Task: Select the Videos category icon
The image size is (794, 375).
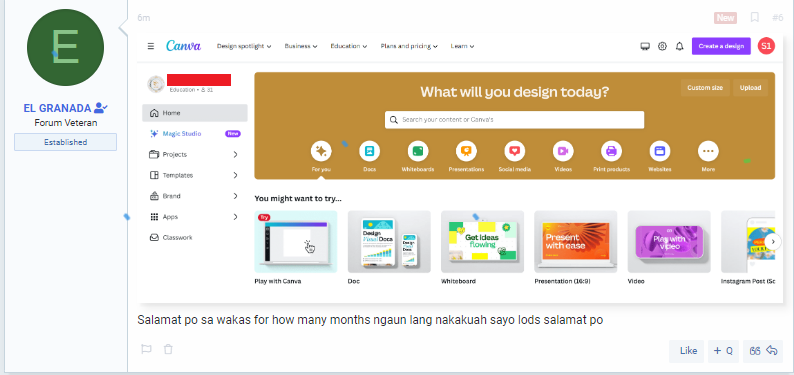Action: point(563,151)
